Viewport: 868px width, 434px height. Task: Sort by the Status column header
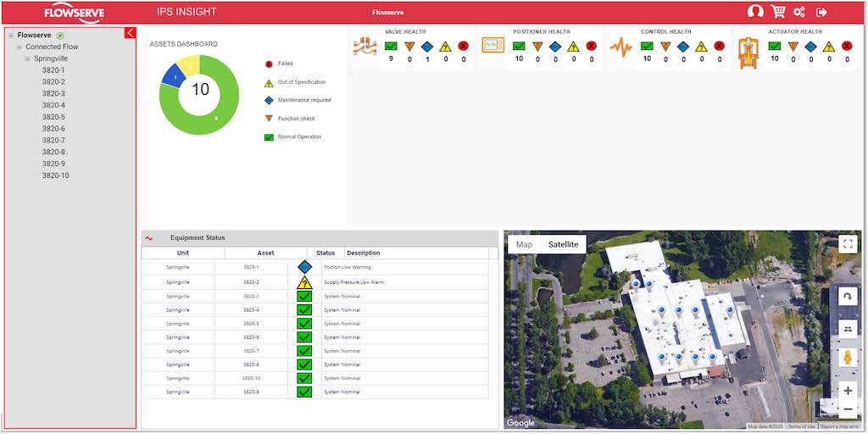click(325, 253)
